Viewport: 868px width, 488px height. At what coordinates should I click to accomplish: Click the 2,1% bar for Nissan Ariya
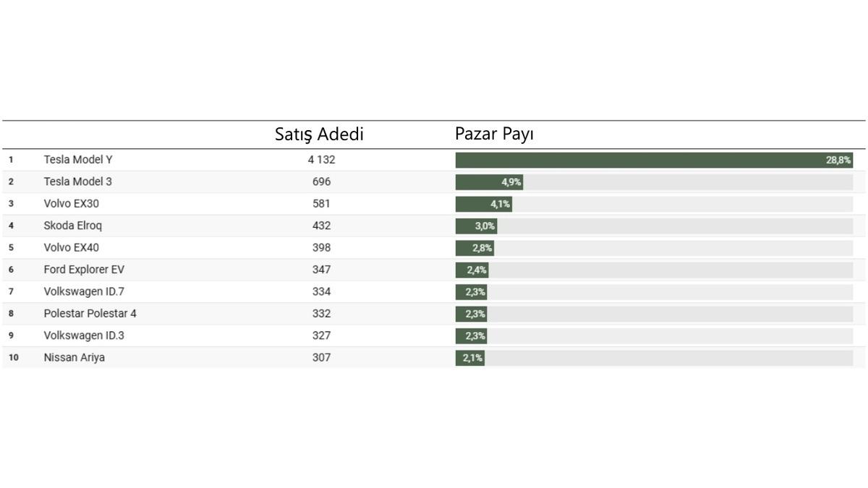click(x=469, y=358)
